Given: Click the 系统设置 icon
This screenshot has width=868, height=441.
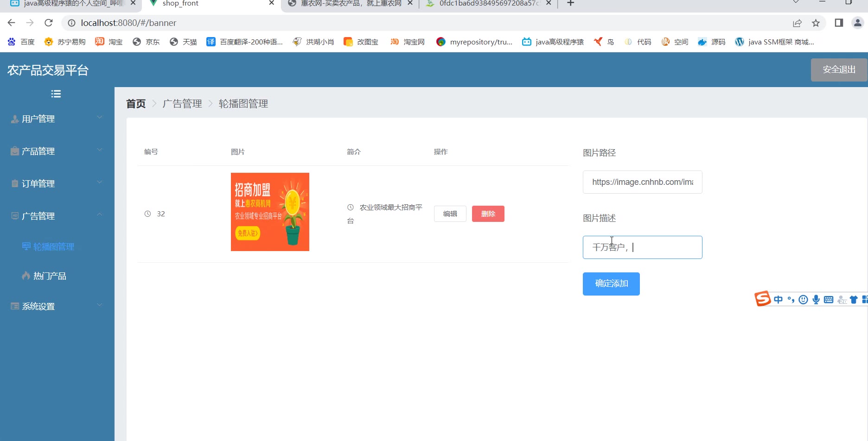Looking at the screenshot, I should coord(15,306).
